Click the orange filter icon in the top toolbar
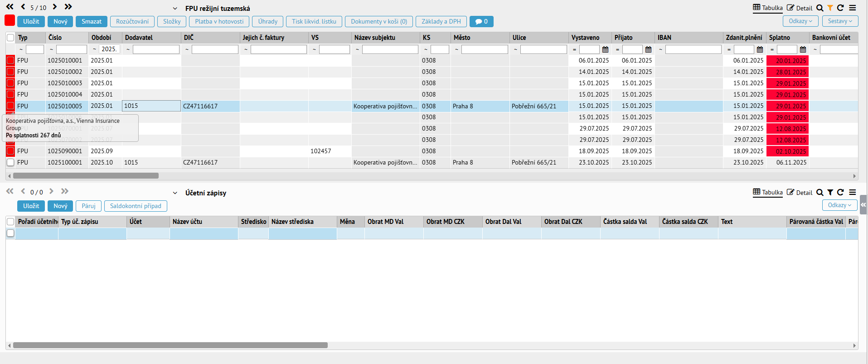Viewport: 868px width, 364px height. click(830, 8)
